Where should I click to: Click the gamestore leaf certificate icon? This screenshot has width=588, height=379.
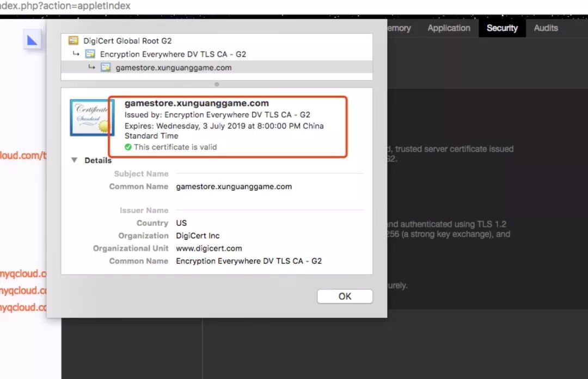106,67
